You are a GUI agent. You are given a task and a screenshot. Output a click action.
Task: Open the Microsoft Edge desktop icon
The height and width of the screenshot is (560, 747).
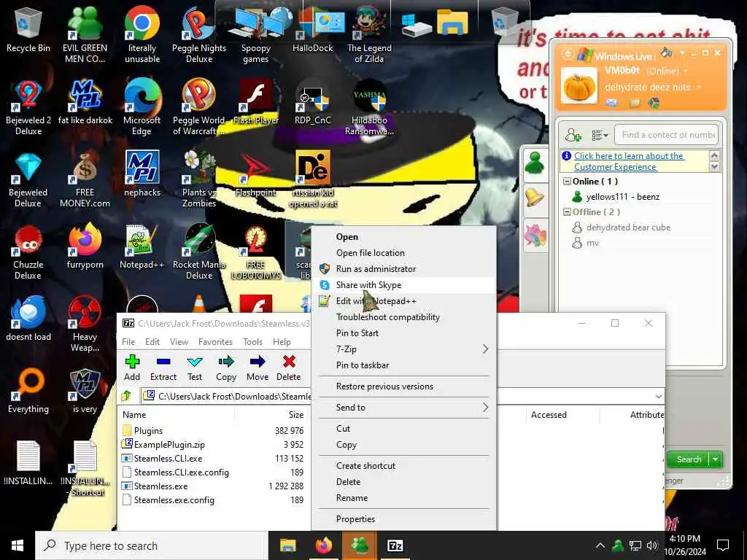[x=142, y=108]
